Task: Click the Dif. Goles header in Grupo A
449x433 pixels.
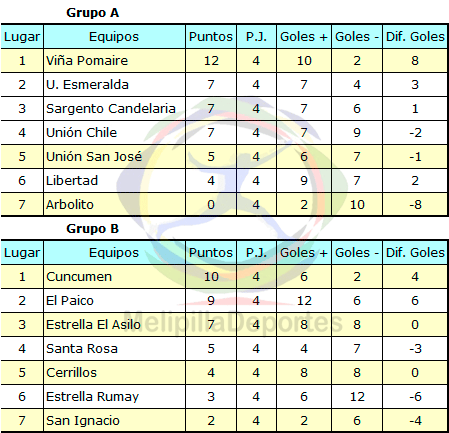Action: pyautogui.click(x=415, y=36)
